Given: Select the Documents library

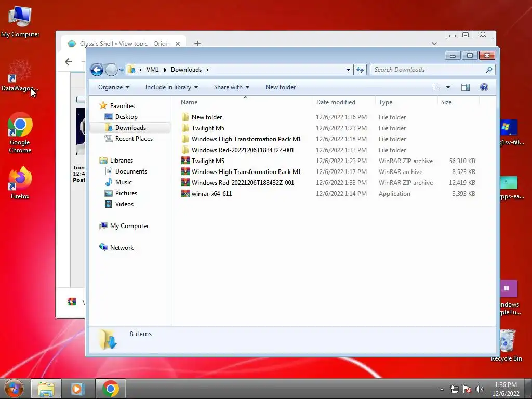Looking at the screenshot, I should click(131, 171).
